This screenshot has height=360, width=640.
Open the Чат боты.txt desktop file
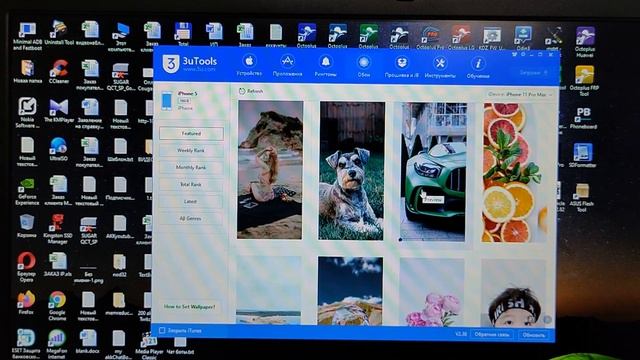tap(180, 346)
